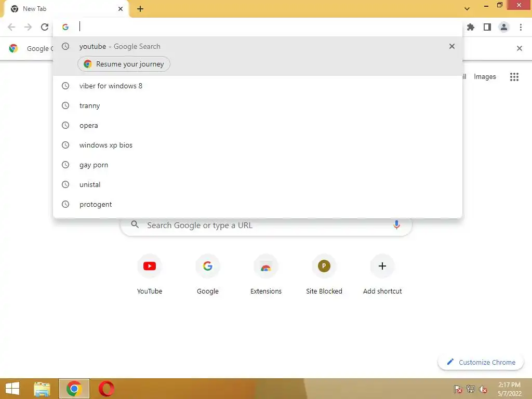Open File Explorer from the taskbar
532x399 pixels.
(42, 389)
